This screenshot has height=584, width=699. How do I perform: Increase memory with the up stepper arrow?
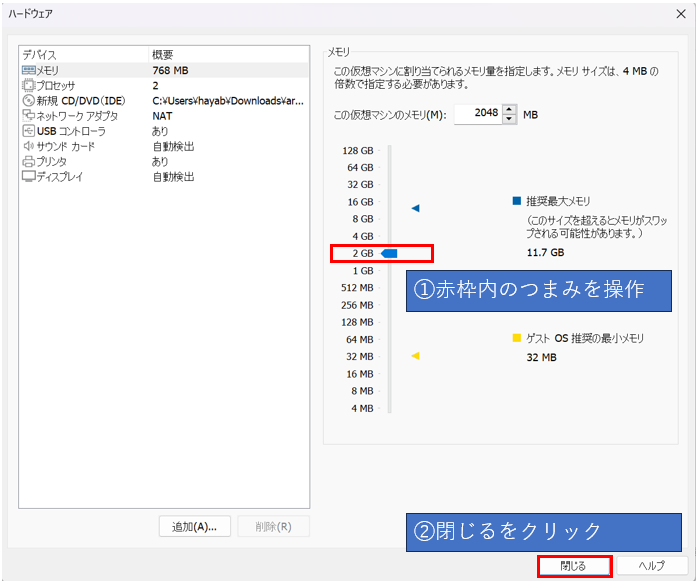(x=510, y=110)
